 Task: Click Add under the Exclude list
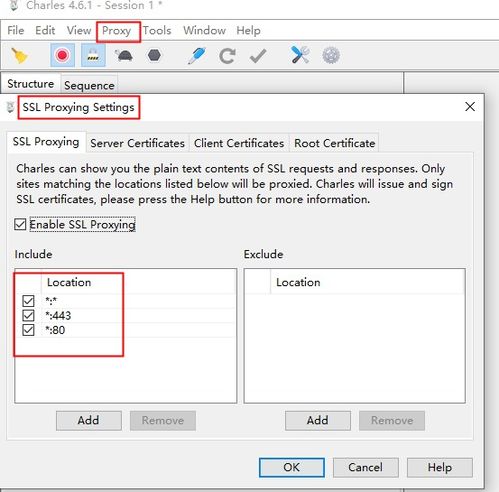tap(318, 420)
